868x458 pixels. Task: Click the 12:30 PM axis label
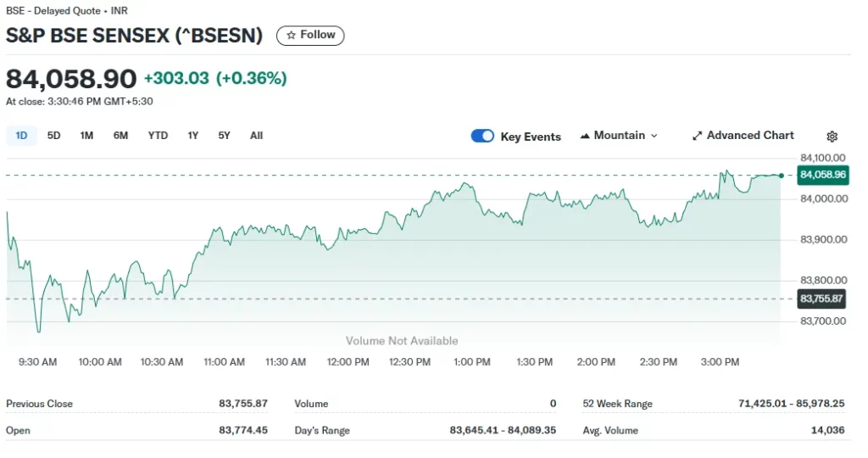coord(409,362)
